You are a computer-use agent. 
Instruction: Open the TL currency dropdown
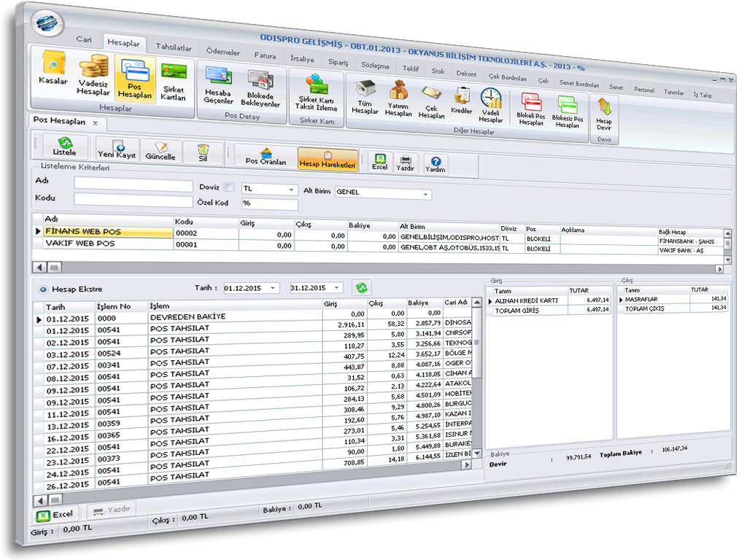(290, 190)
